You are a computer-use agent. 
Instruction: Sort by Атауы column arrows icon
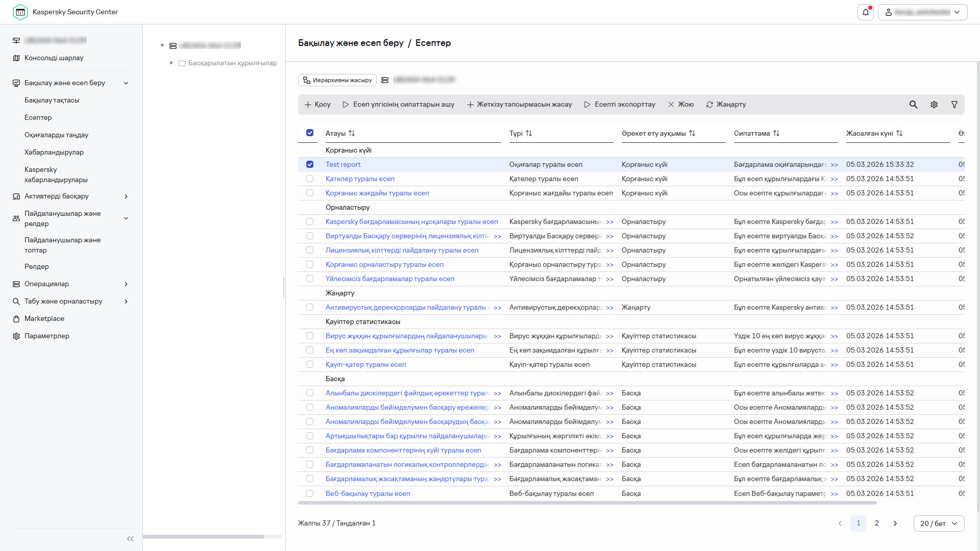coord(352,133)
